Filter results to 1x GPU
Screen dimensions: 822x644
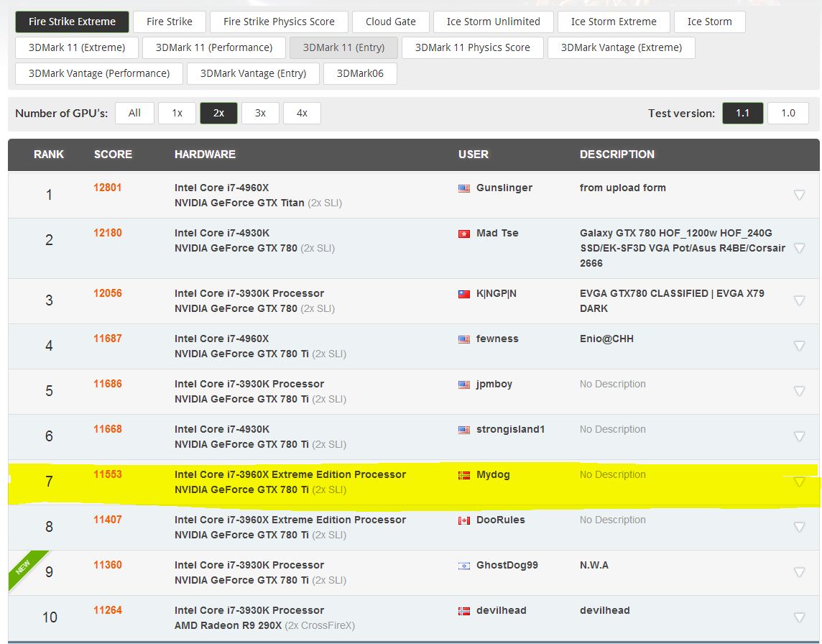[177, 114]
